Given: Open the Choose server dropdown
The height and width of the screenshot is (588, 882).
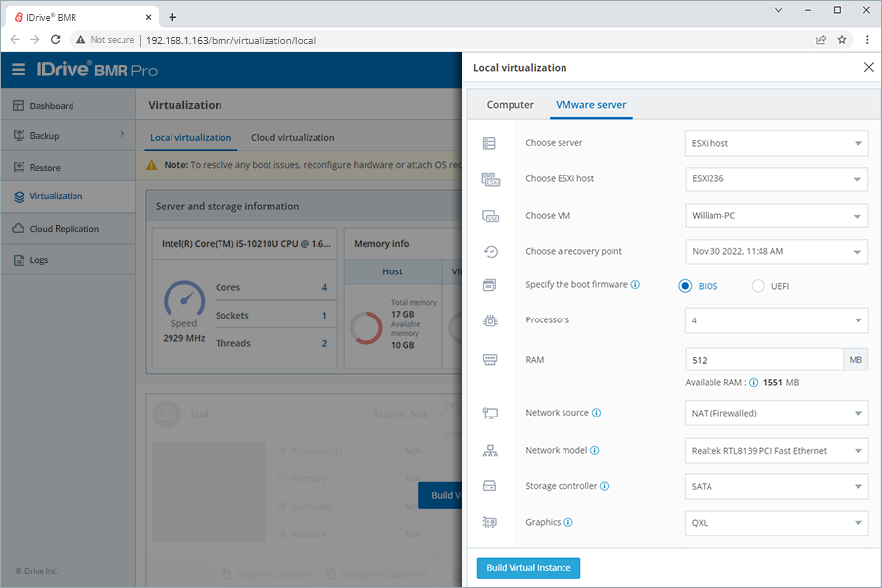Looking at the screenshot, I should point(776,143).
